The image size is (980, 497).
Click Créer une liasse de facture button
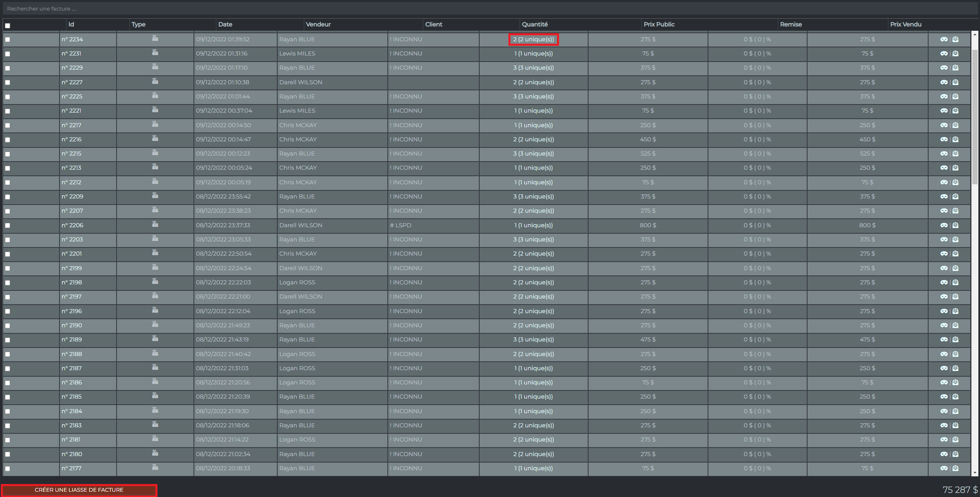click(x=79, y=490)
